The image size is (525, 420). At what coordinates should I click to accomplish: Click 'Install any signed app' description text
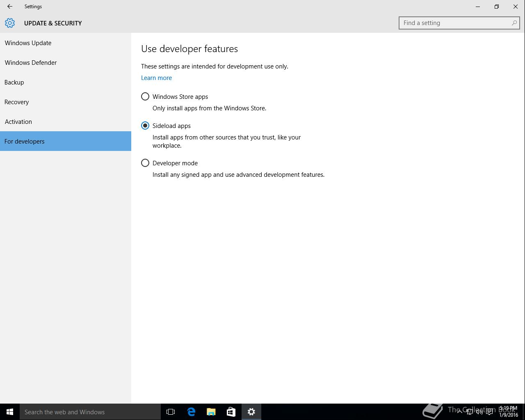point(238,175)
